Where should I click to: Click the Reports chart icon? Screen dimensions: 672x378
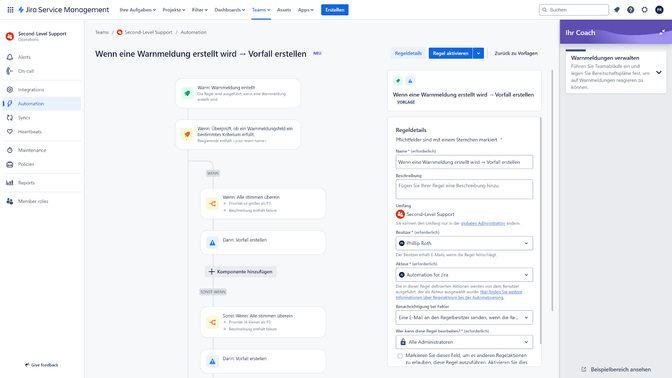10,183
